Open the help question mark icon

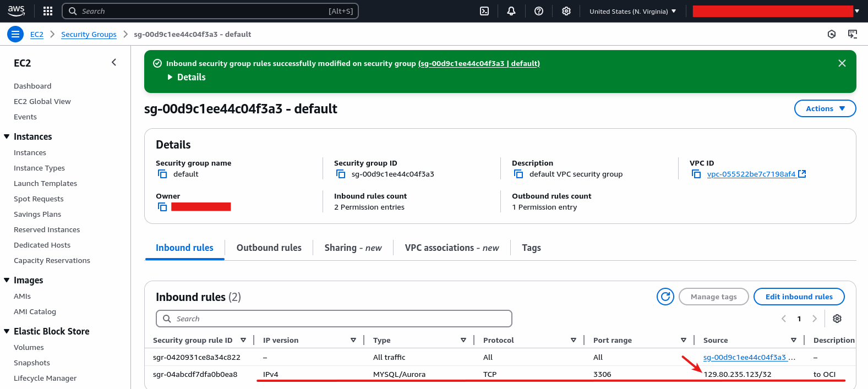pyautogui.click(x=539, y=11)
